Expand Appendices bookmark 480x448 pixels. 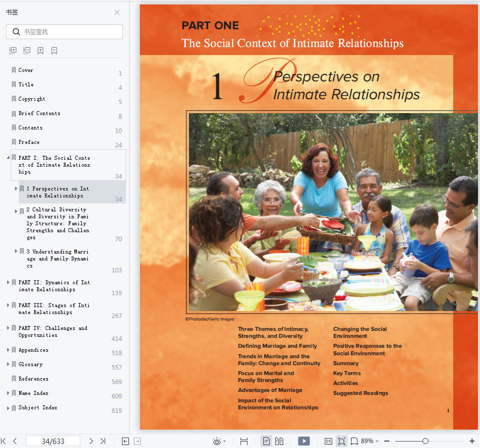8,350
